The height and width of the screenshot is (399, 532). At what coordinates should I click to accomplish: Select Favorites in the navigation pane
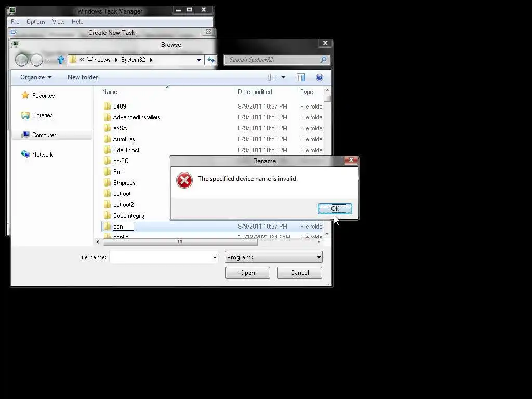point(44,96)
